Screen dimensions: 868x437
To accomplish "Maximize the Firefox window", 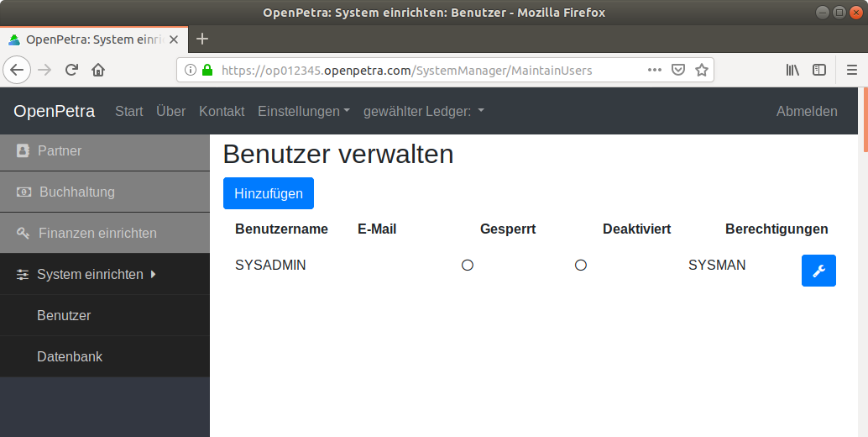I will (x=839, y=12).
